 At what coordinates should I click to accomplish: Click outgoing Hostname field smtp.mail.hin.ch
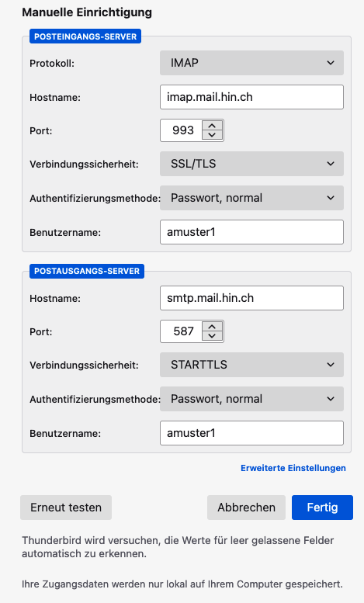pyautogui.click(x=251, y=298)
